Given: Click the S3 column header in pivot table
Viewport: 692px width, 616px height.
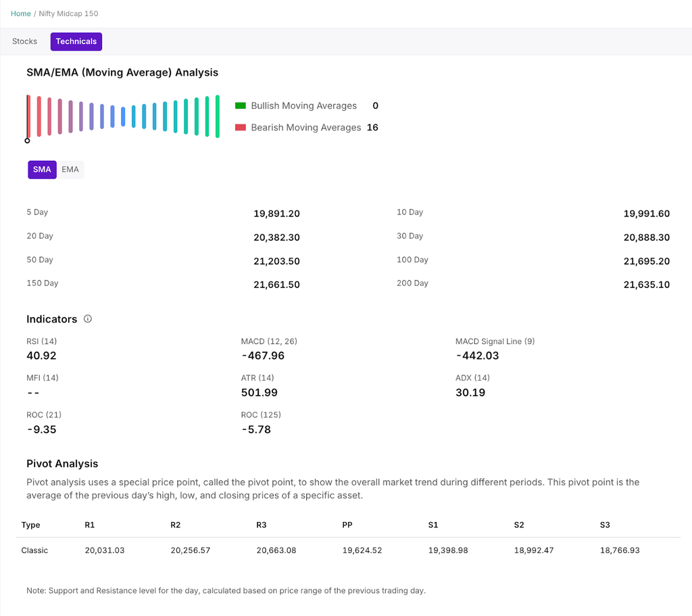Looking at the screenshot, I should [x=605, y=525].
